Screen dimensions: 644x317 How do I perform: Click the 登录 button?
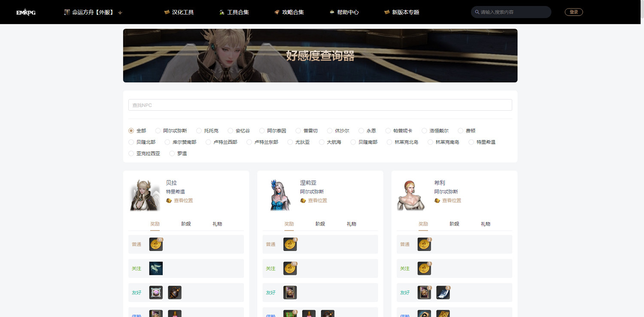[574, 12]
